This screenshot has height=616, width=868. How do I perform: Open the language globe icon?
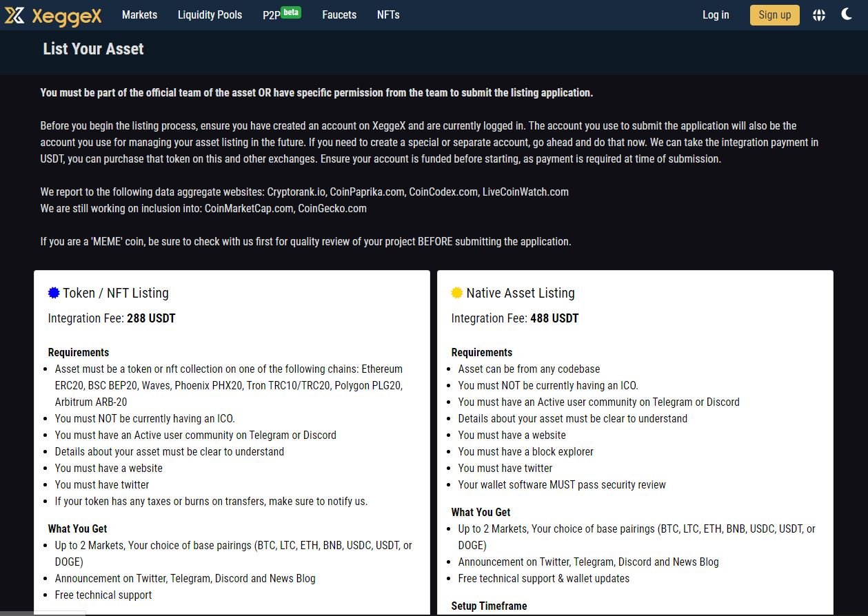pos(819,15)
